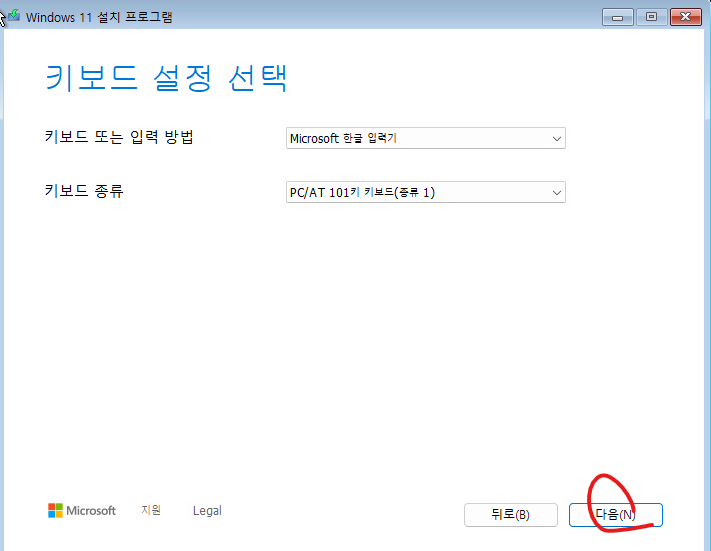Click the 다음(N) button

pos(616,515)
